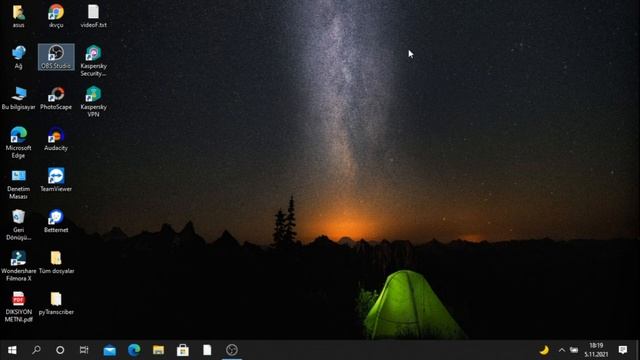Open Microsoft Store from the taskbar
Screen dimensions: 640x360
[x=182, y=350]
